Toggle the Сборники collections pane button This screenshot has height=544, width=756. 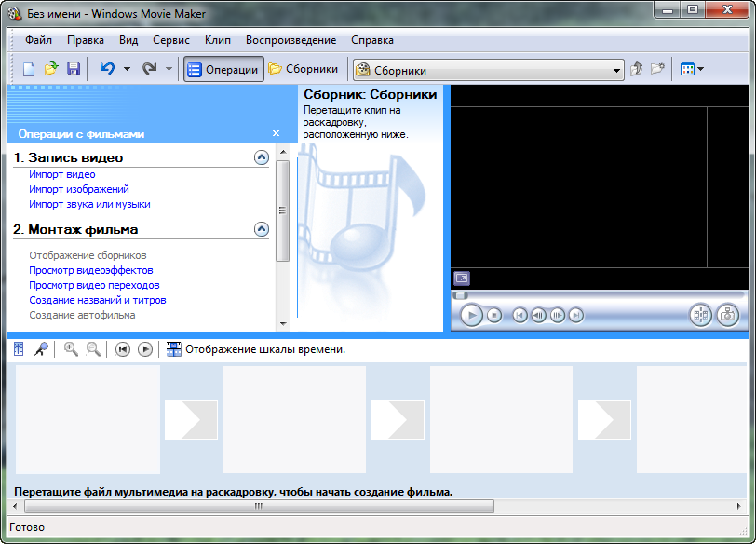[304, 69]
